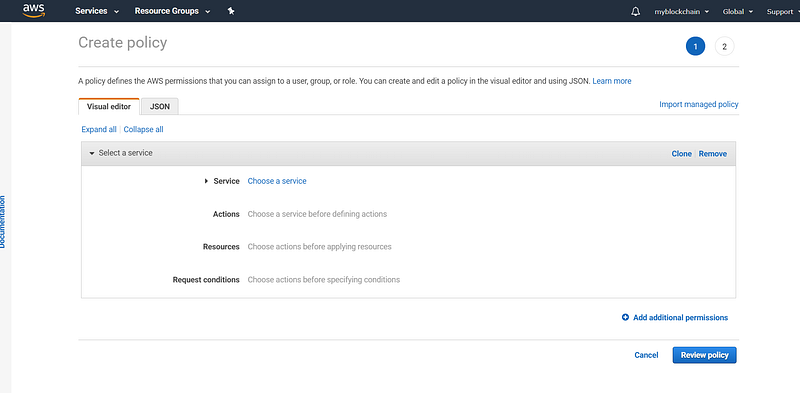
Task: Open the Resource Groups menu
Action: click(172, 11)
